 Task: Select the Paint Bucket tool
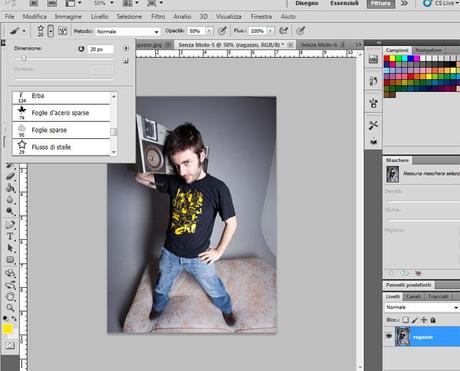tap(10, 188)
